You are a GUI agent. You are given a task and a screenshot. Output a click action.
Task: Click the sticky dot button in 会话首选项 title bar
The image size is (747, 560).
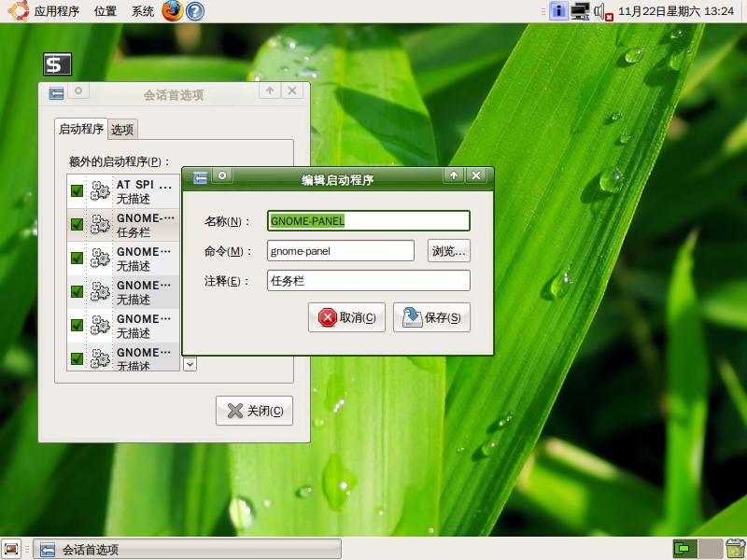point(78,91)
